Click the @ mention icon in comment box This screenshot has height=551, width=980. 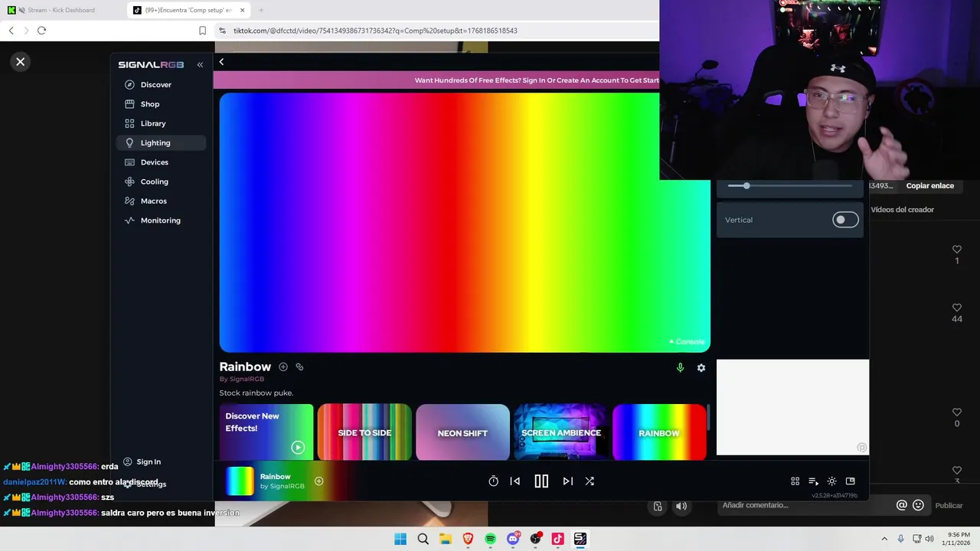point(902,505)
